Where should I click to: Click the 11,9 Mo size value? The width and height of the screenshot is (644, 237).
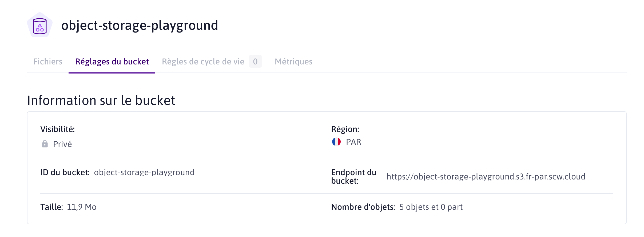tap(82, 207)
